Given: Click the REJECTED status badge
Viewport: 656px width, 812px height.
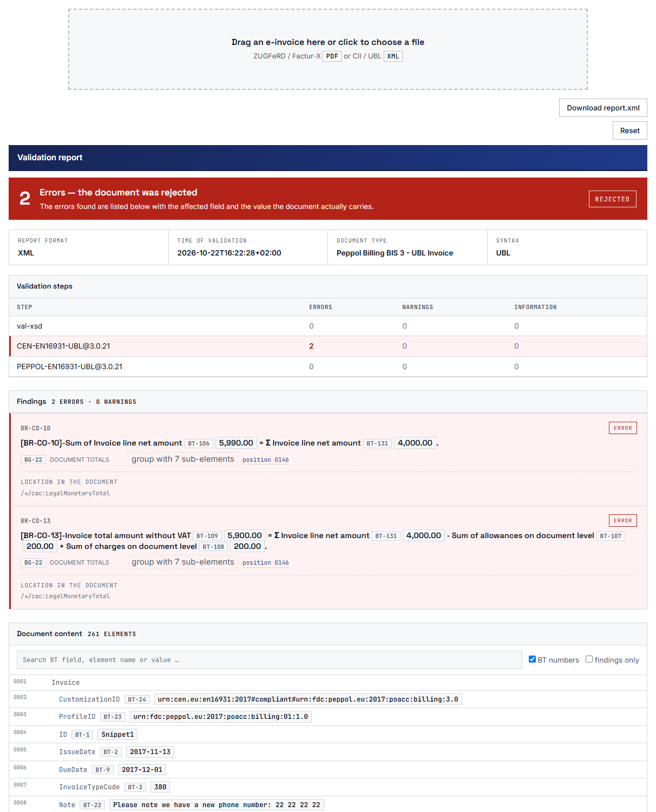Looking at the screenshot, I should (x=612, y=199).
